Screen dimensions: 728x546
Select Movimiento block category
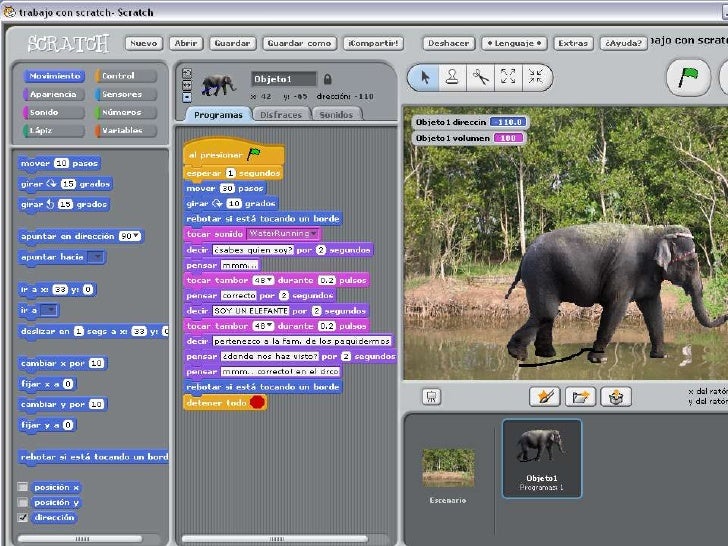(54, 76)
